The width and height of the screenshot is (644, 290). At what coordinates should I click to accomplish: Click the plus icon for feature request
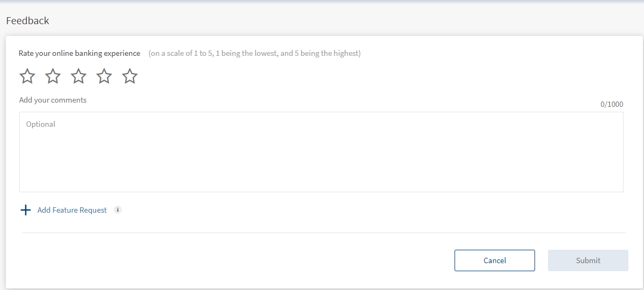pos(25,210)
